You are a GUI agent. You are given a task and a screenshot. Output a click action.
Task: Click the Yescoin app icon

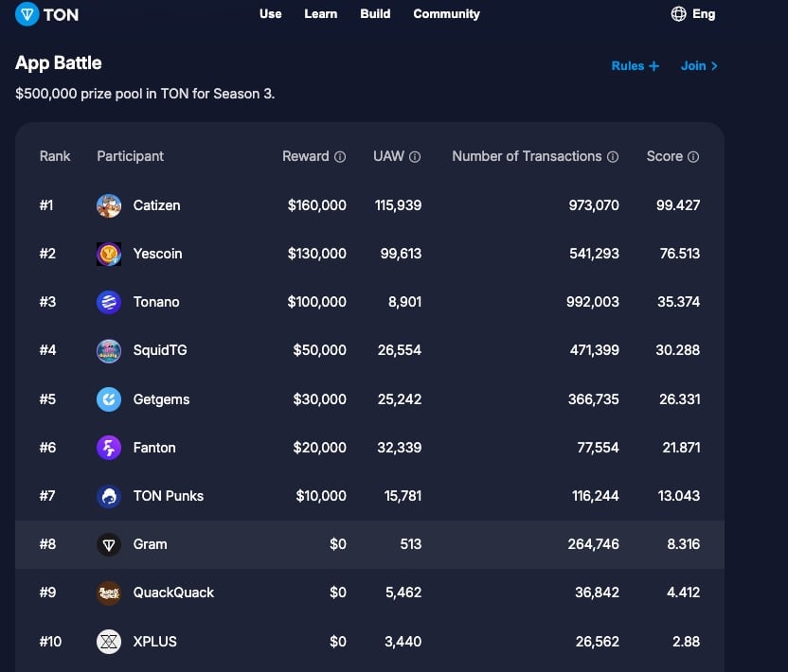coord(109,254)
